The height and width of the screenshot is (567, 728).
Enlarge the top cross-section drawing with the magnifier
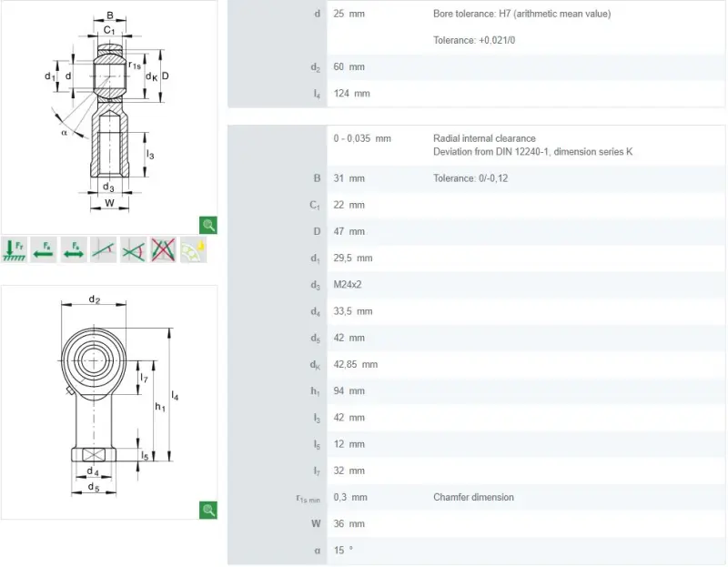208,225
